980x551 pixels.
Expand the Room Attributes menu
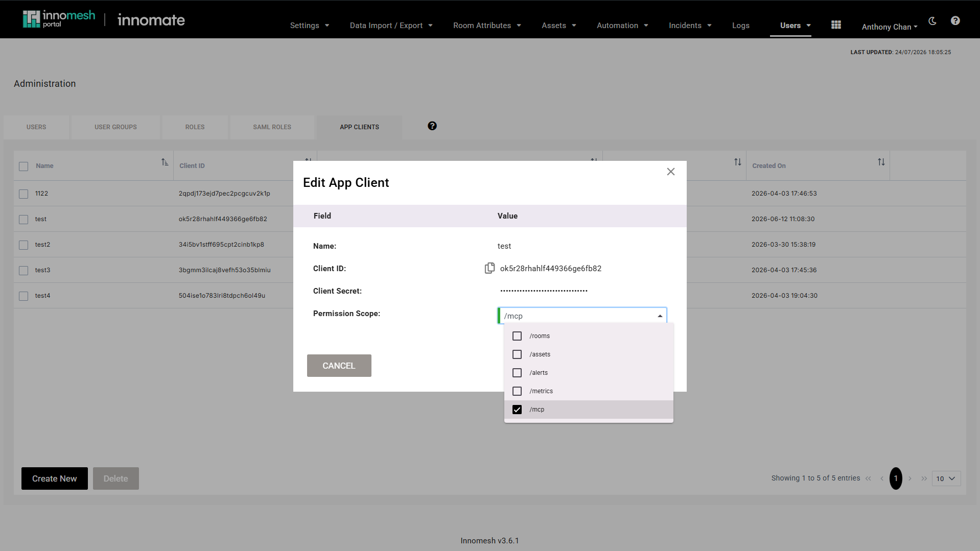pos(487,25)
